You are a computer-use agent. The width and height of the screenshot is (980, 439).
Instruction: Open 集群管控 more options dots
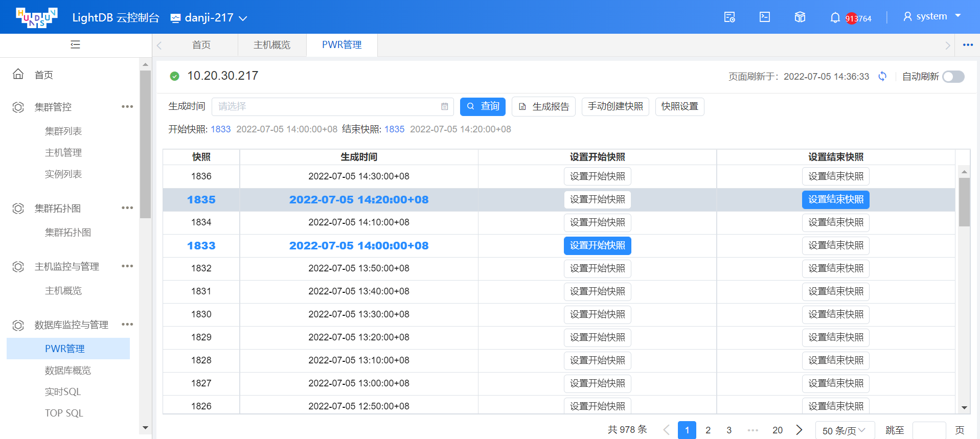point(127,107)
